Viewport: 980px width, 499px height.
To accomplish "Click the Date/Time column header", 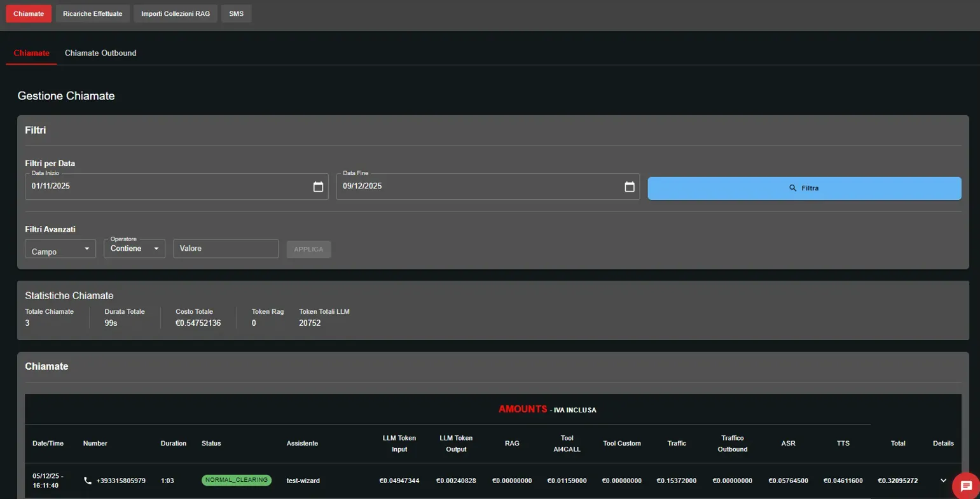I will pos(48,444).
